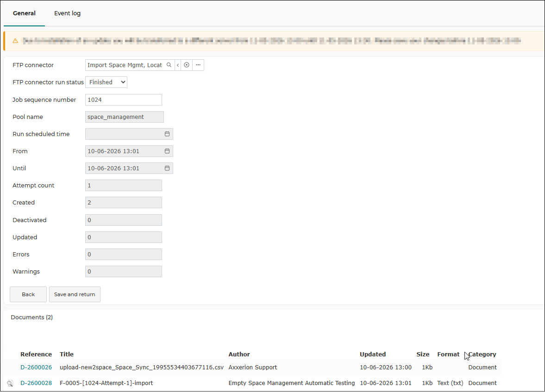Click the upload-new2space CSV file title
The height and width of the screenshot is (392, 545).
[x=142, y=367]
